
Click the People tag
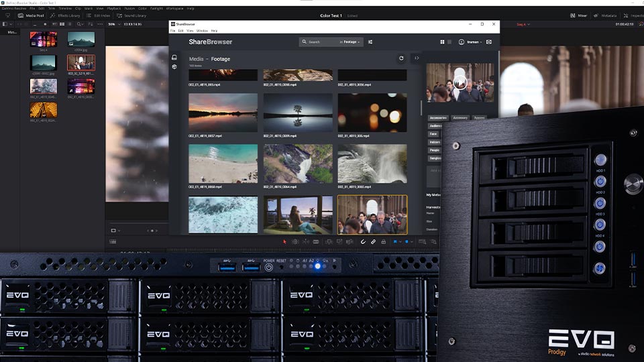(435, 150)
